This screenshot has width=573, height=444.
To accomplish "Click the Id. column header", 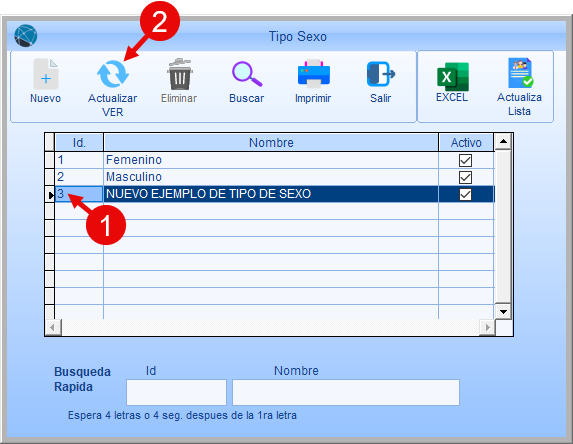I will point(79,143).
